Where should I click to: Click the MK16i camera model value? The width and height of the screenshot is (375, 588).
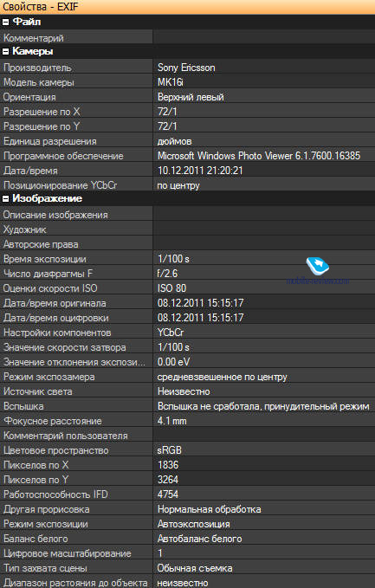(x=171, y=82)
